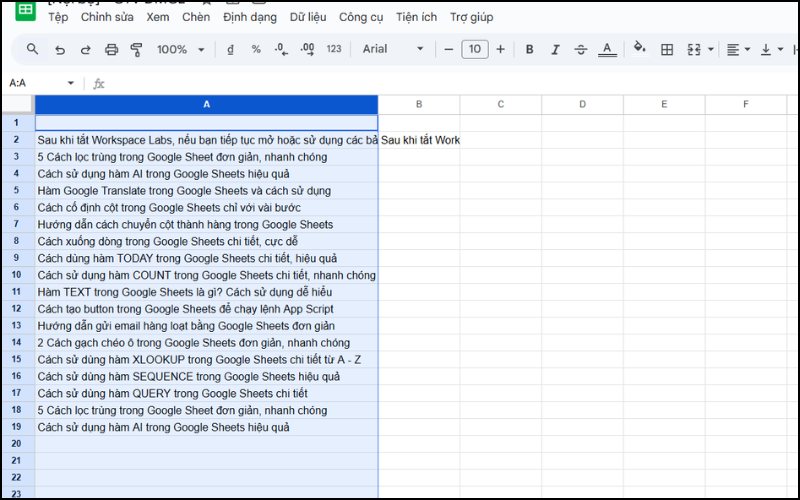
Task: Toggle strikethrough formatting
Action: pos(580,49)
